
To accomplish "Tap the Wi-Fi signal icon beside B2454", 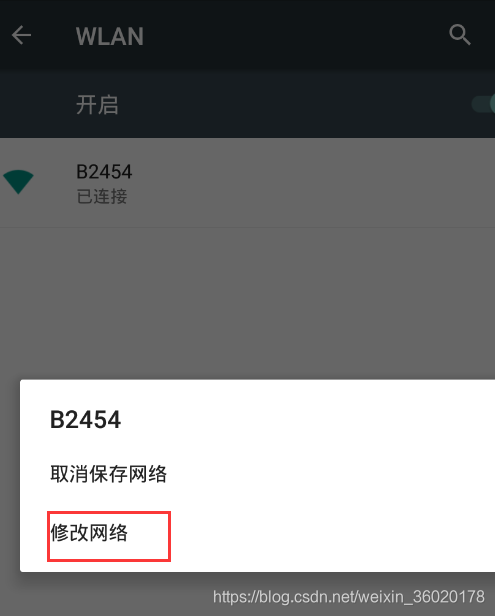I will 18,182.
